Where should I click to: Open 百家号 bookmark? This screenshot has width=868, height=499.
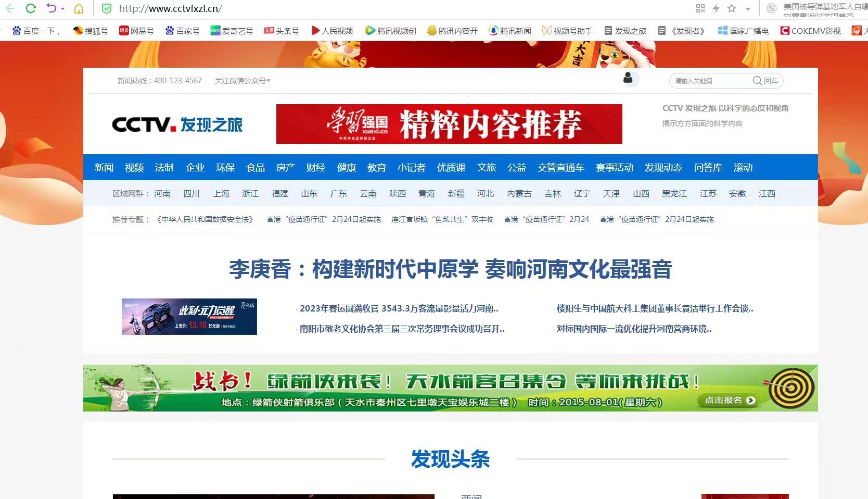(182, 31)
